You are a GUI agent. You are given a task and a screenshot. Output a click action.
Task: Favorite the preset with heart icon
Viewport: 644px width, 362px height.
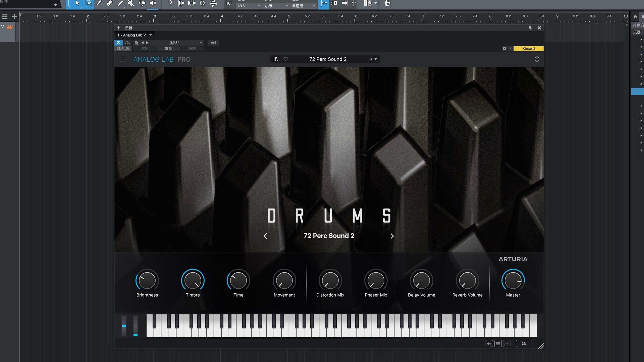click(286, 59)
